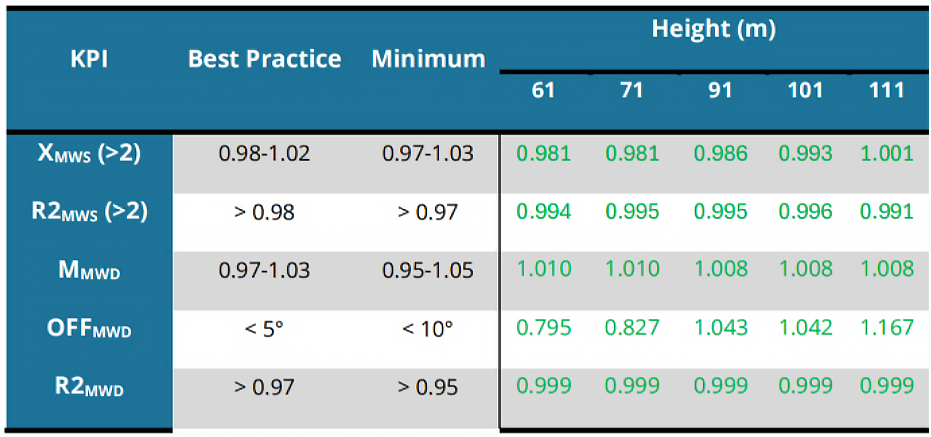
Task: Select the 61 height column header
Action: tap(543, 90)
